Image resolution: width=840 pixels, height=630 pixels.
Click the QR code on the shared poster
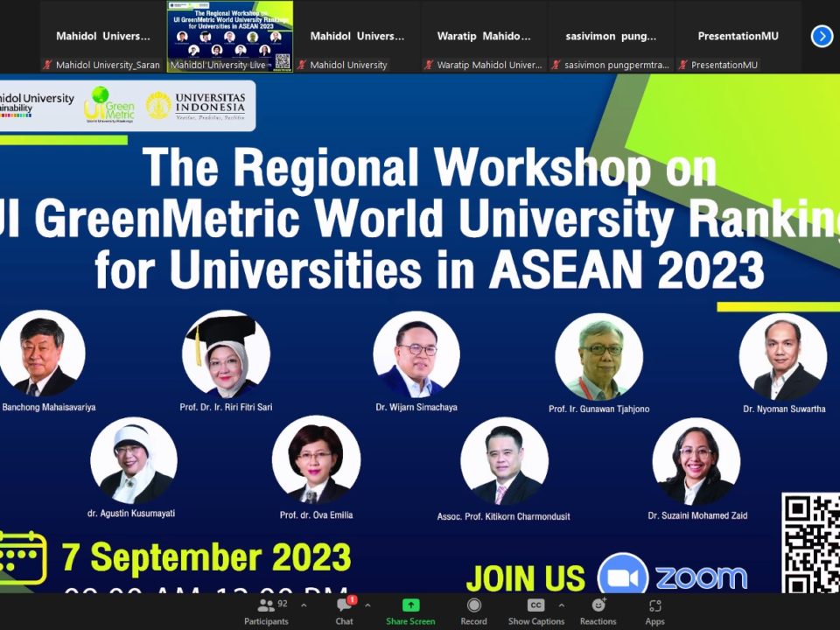pyautogui.click(x=810, y=542)
